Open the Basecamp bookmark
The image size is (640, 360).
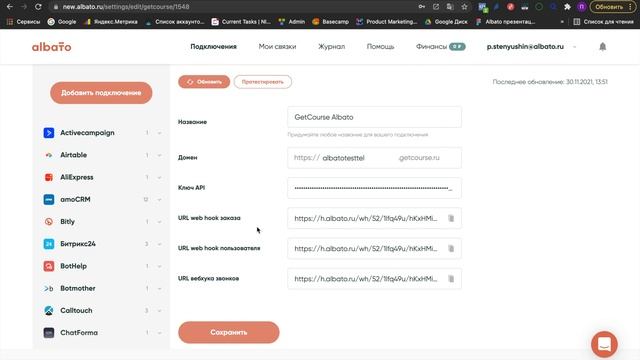click(331, 22)
